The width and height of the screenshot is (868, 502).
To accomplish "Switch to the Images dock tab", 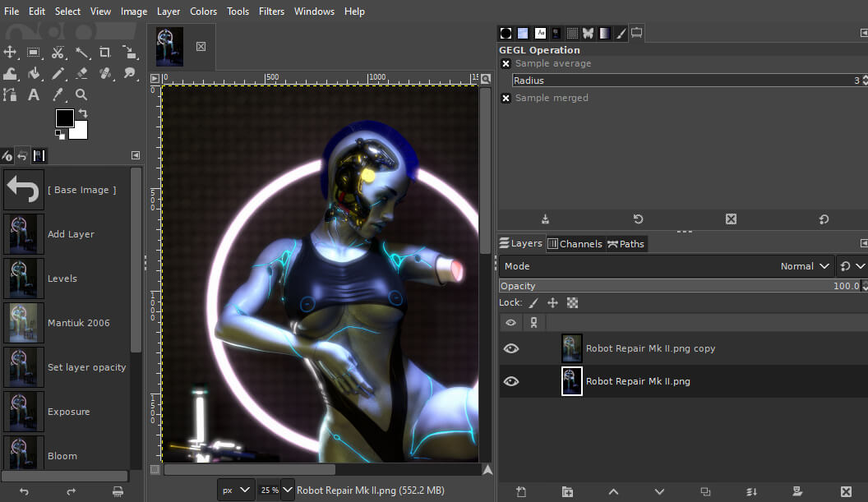I will pyautogui.click(x=39, y=156).
